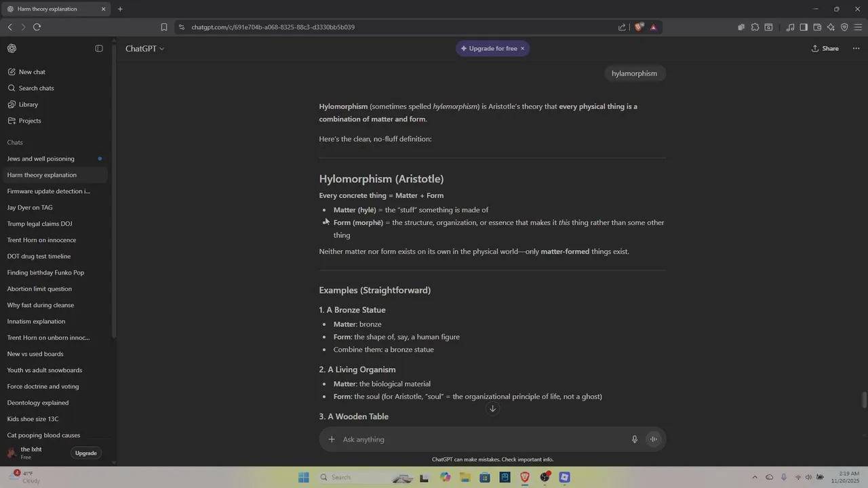Open the Windows Start menu
868x488 pixels.
point(303,477)
